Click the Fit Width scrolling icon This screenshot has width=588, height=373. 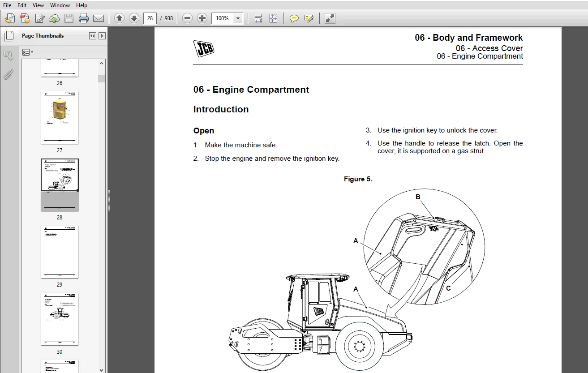(258, 18)
